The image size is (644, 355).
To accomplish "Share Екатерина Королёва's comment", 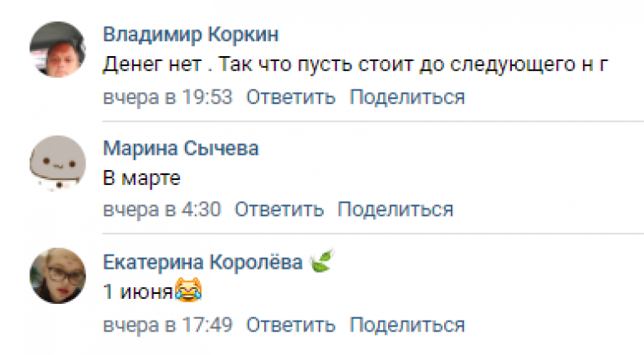I will [406, 323].
